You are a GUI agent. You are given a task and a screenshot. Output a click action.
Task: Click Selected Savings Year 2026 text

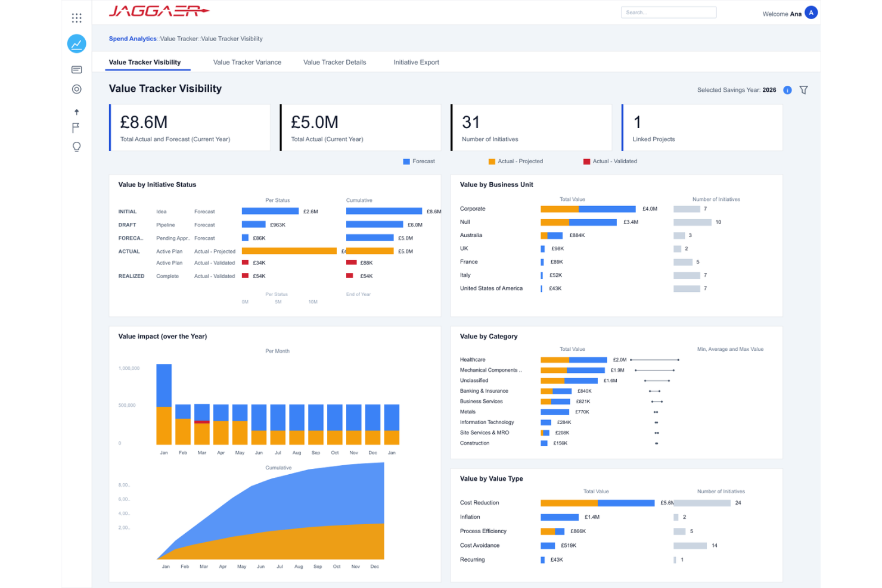click(737, 90)
